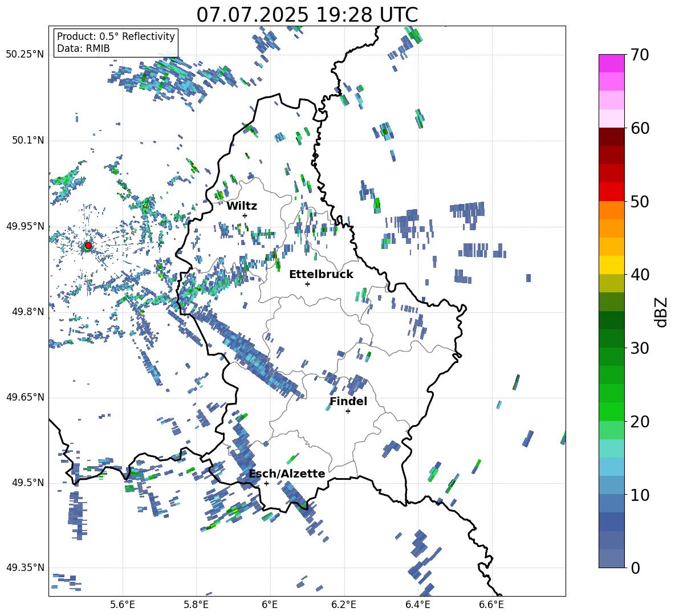Click the cross marker below Ettelbruck

(307, 284)
